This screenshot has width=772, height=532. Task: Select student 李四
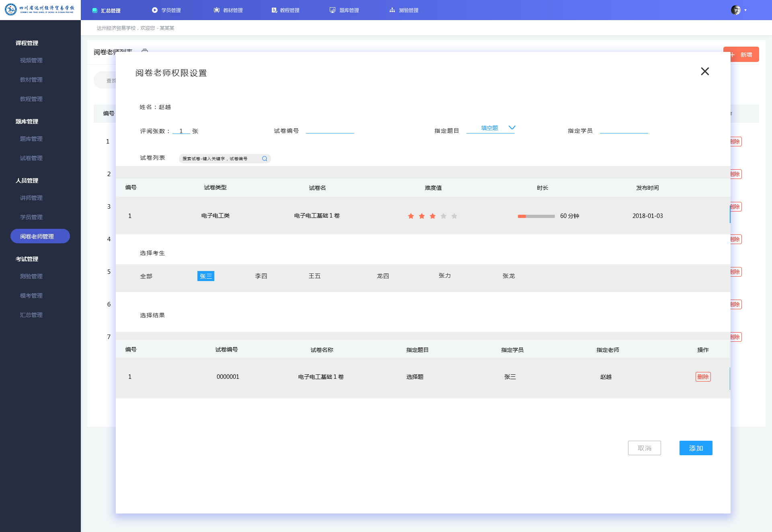[261, 276]
